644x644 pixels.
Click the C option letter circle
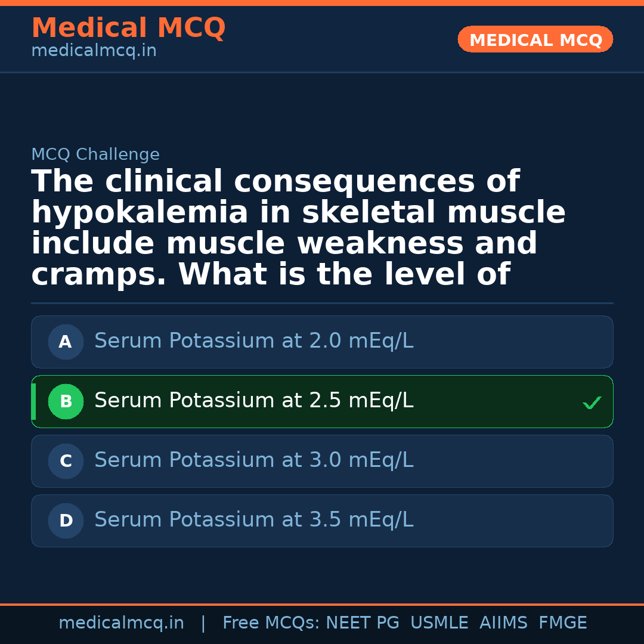click(66, 461)
